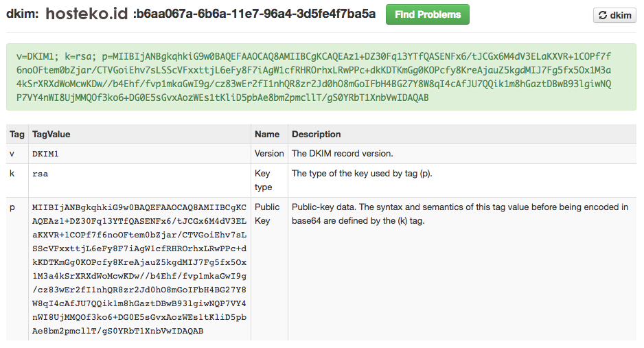Click the refresh icon in the dkim button

coord(603,16)
